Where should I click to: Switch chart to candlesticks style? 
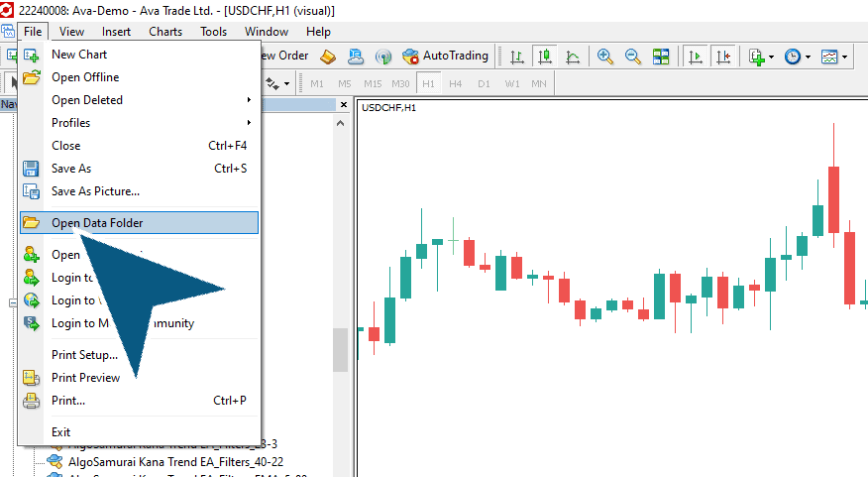(545, 57)
